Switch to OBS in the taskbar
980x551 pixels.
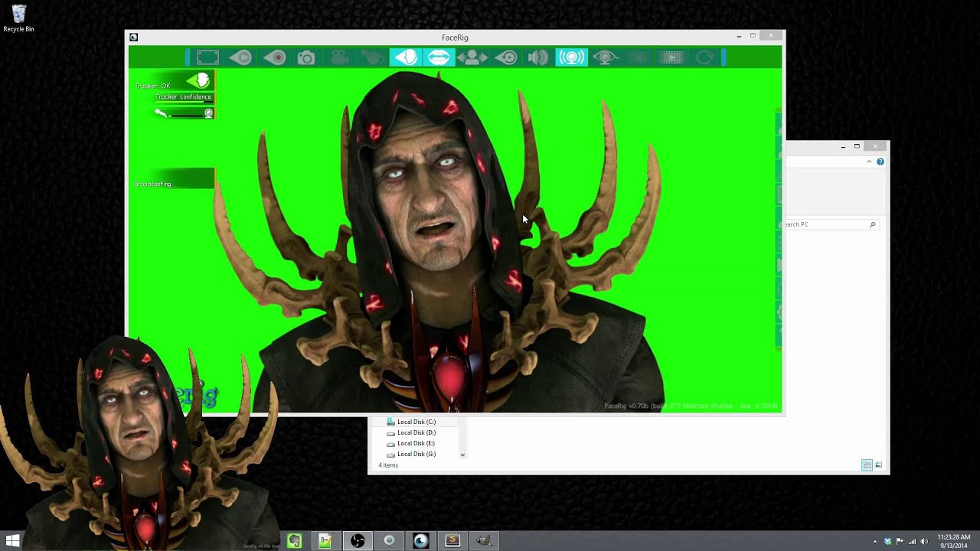[x=358, y=541]
